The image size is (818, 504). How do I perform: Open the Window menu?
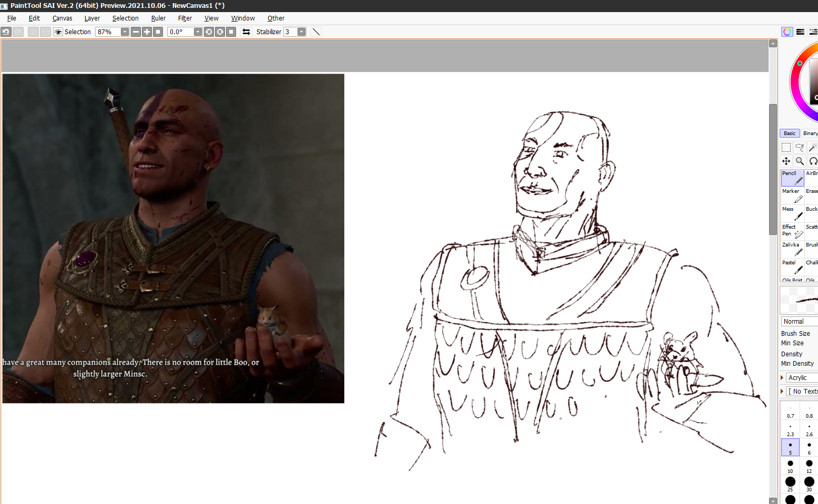tap(243, 18)
